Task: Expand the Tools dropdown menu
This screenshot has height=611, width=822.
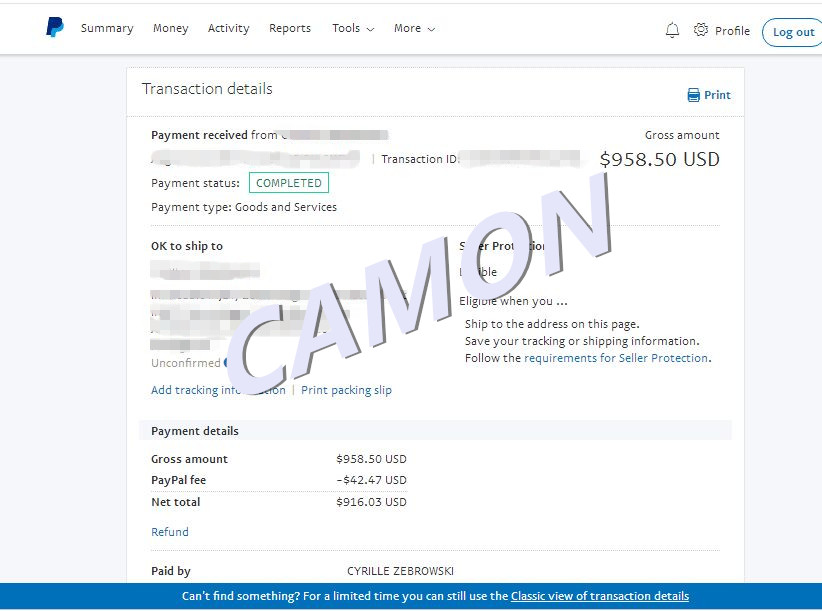Action: [353, 28]
